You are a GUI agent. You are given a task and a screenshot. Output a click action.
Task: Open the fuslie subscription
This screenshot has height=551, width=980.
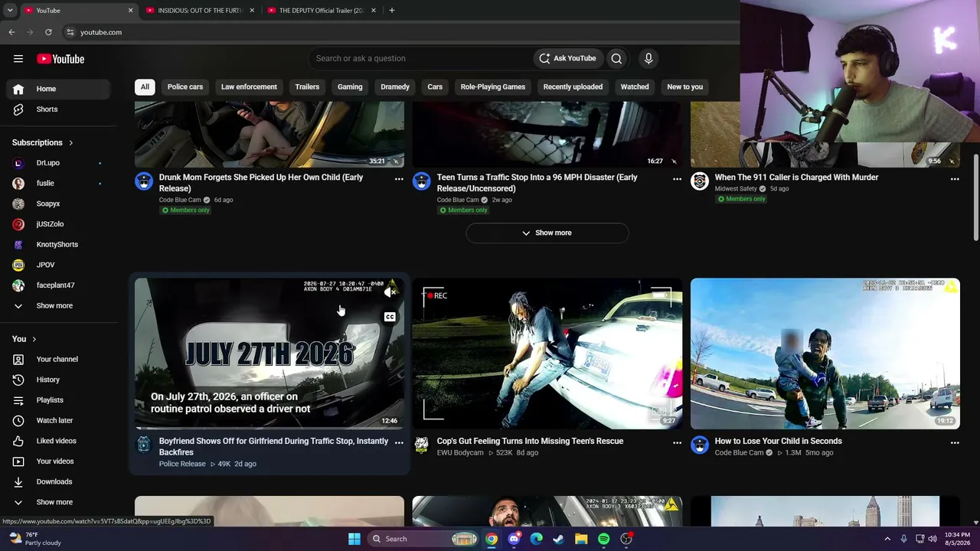[59, 183]
